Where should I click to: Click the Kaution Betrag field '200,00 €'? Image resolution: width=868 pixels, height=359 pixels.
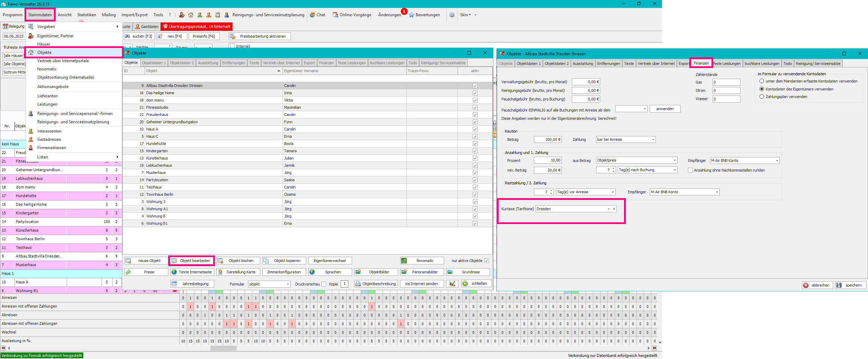coord(548,139)
